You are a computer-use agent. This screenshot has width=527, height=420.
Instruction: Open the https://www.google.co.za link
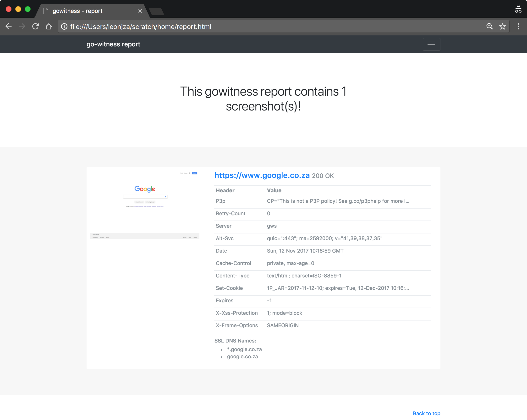click(262, 175)
